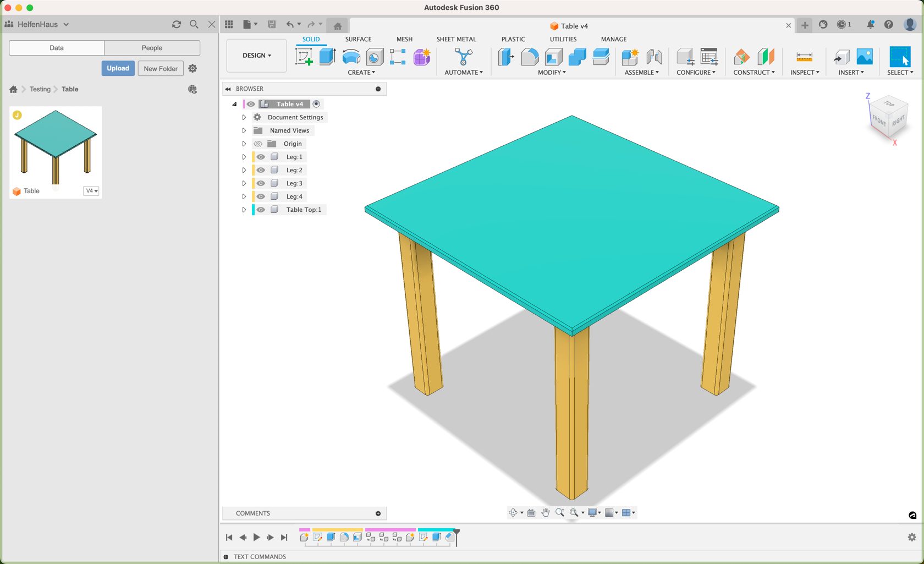
Task: Click the Extrude tool icon
Action: [328, 57]
